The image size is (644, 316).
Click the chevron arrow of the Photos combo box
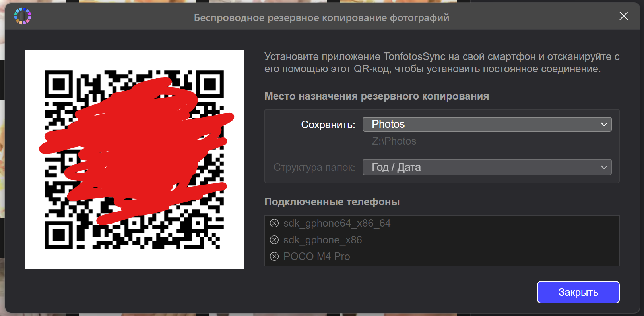click(604, 125)
